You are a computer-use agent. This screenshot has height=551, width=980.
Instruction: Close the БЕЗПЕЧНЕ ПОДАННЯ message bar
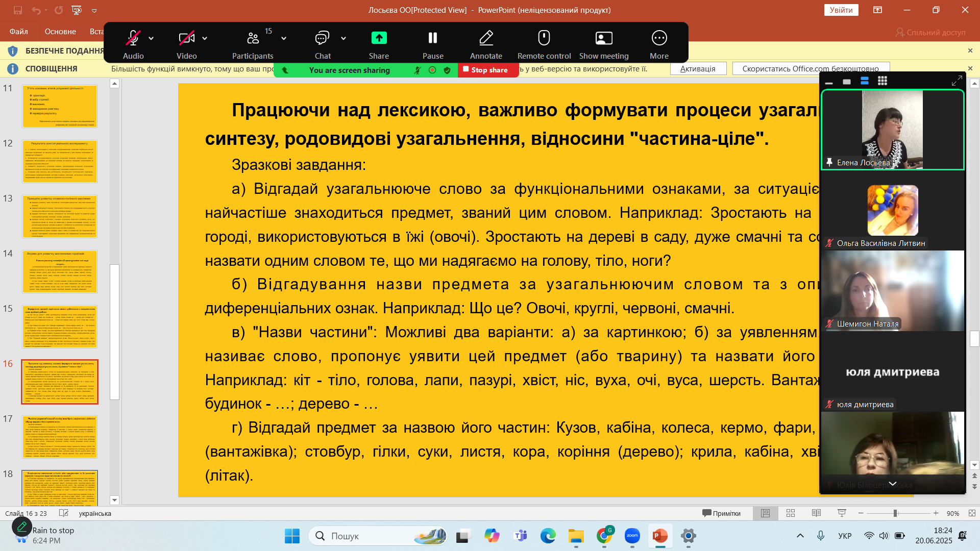pyautogui.click(x=970, y=51)
